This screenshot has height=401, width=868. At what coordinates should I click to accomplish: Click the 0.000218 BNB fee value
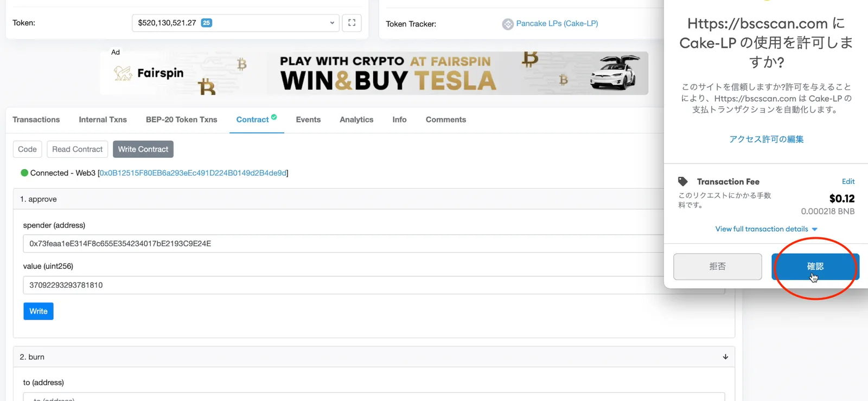[828, 211]
